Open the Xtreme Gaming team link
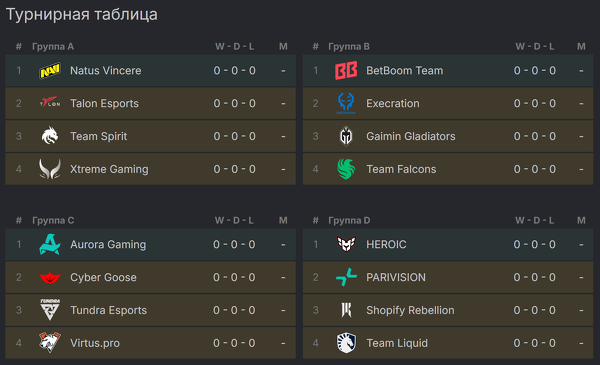 click(109, 169)
